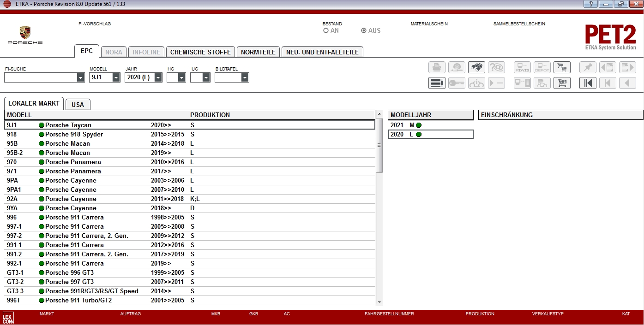
Task: Click the previous page document icon
Action: click(x=608, y=67)
